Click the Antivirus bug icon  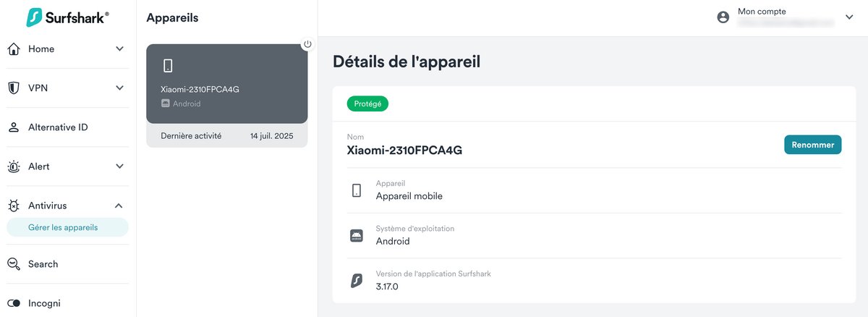(x=14, y=206)
